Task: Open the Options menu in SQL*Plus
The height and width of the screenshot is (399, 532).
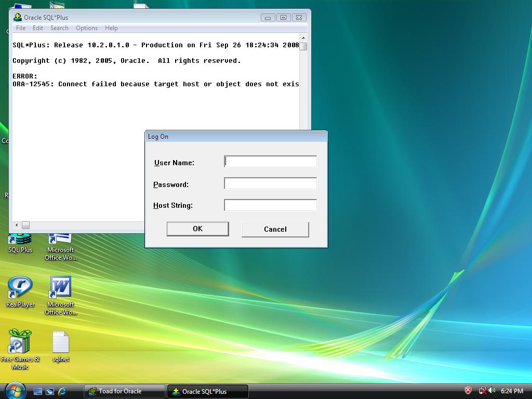Action: (x=87, y=28)
